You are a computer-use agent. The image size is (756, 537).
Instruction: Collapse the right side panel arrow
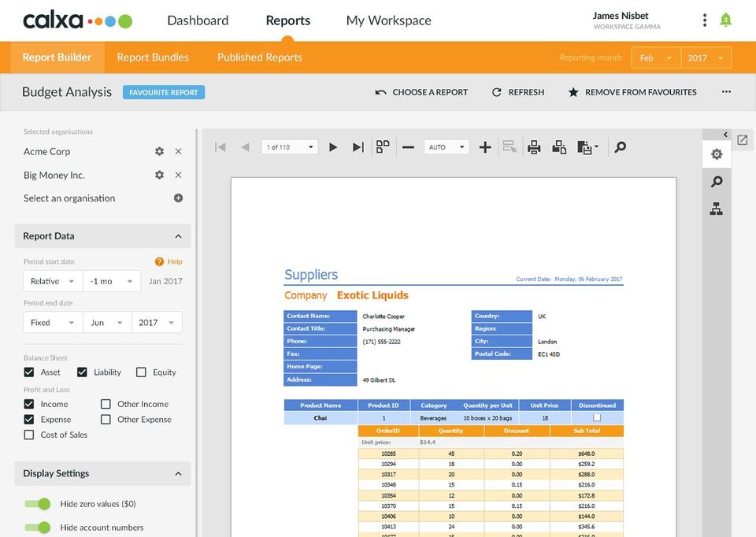725,135
